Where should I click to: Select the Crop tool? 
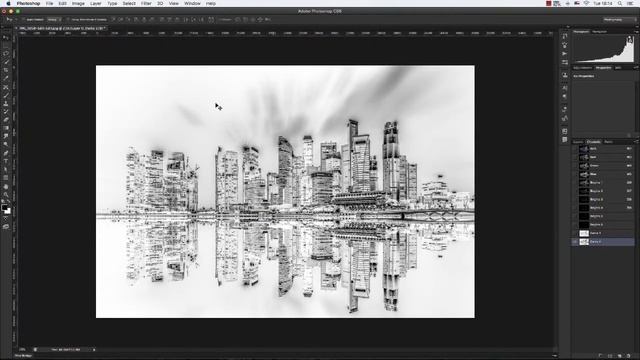6,70
